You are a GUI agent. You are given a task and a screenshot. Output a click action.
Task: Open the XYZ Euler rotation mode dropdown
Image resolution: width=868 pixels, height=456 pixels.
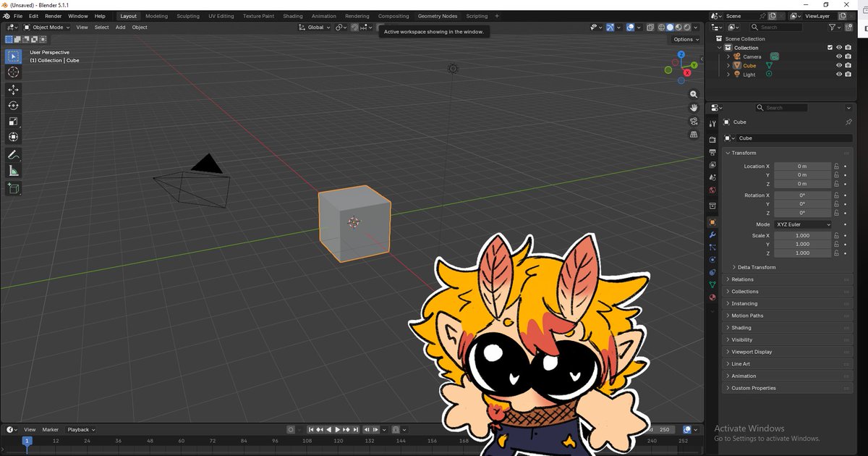(802, 224)
